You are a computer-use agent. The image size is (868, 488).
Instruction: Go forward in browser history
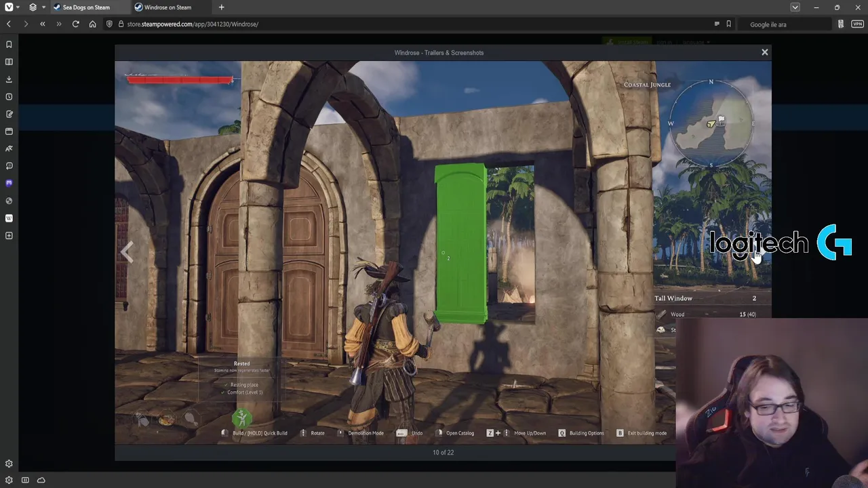[26, 24]
